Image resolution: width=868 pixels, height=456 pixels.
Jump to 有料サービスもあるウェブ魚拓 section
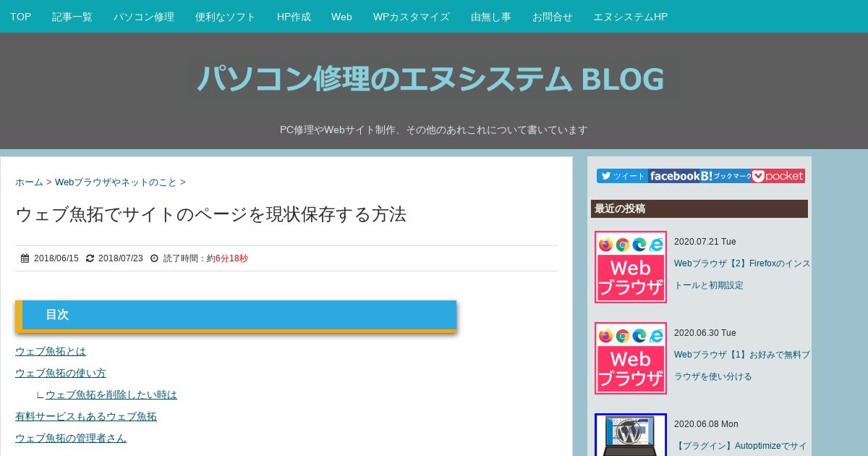(86, 416)
